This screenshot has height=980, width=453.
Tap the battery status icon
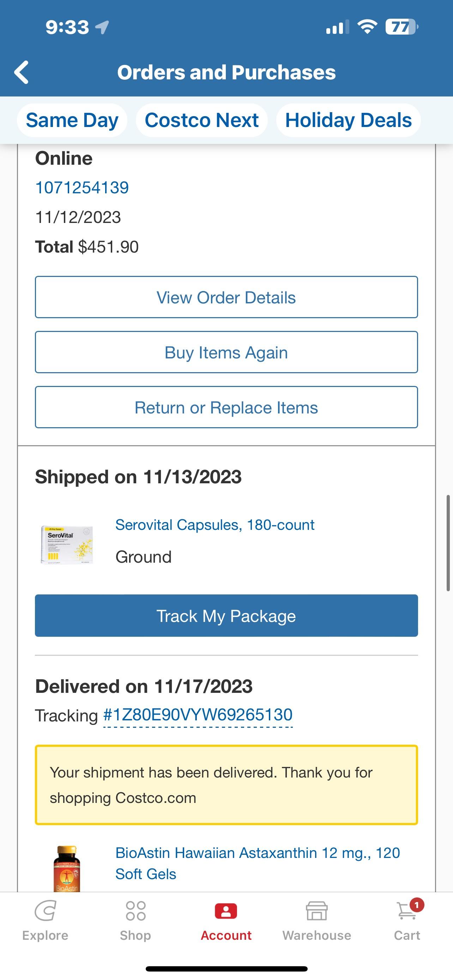(x=401, y=26)
